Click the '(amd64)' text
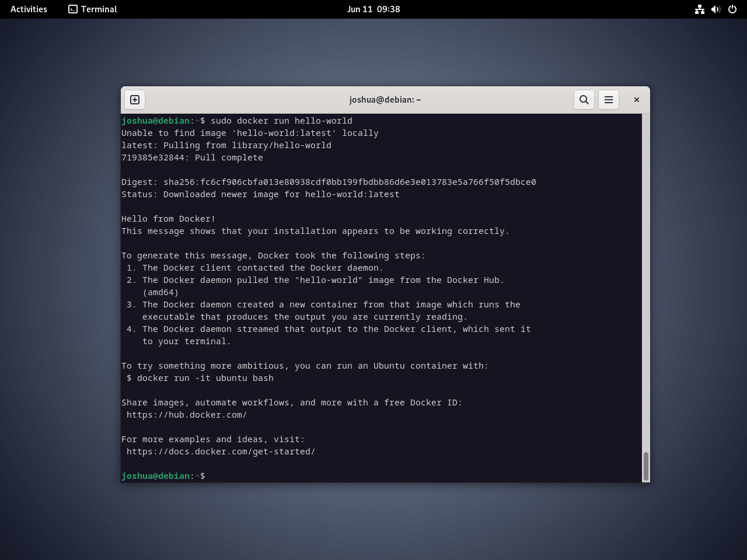Viewport: 747px width, 560px height. click(160, 292)
